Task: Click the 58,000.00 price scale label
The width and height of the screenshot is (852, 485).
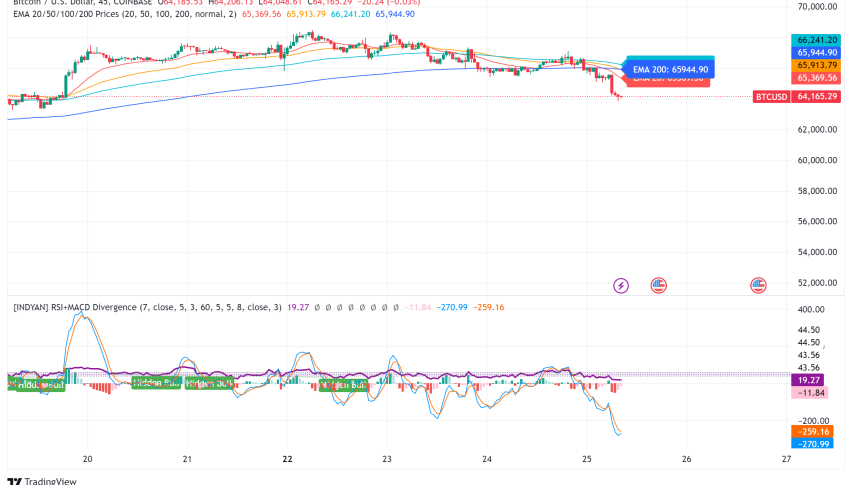Action: 817,191
